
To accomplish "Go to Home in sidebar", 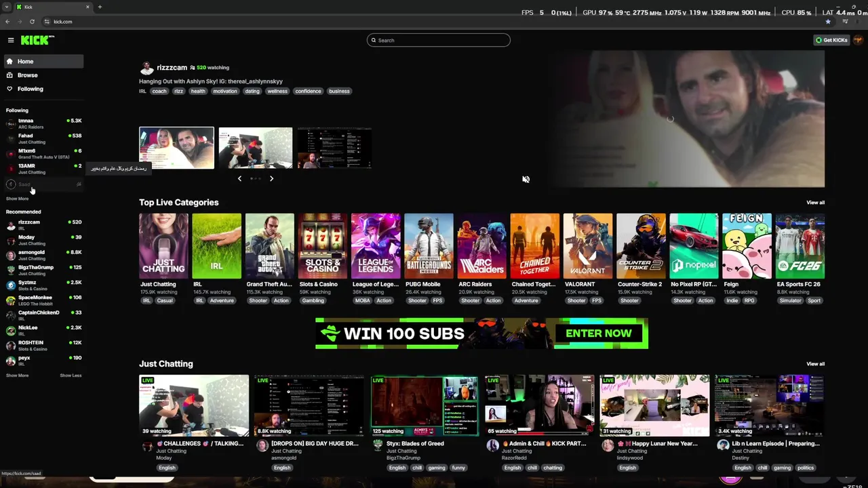I will pyautogui.click(x=44, y=61).
